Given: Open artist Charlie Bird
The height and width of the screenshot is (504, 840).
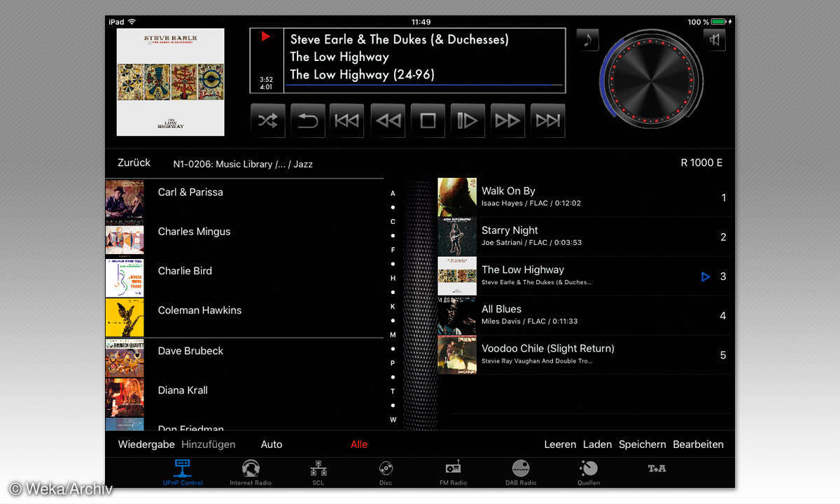Looking at the screenshot, I should 185,270.
